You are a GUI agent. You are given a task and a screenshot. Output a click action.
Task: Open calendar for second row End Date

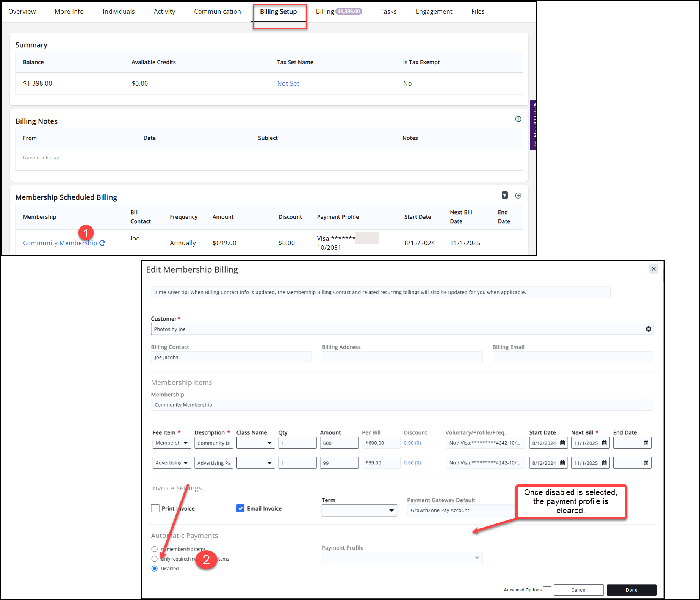click(x=646, y=463)
